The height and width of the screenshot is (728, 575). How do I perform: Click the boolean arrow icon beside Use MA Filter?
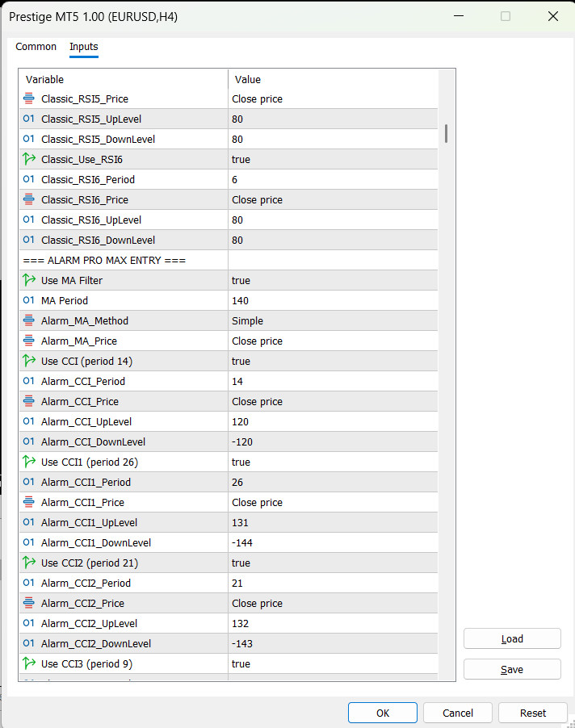coord(29,280)
